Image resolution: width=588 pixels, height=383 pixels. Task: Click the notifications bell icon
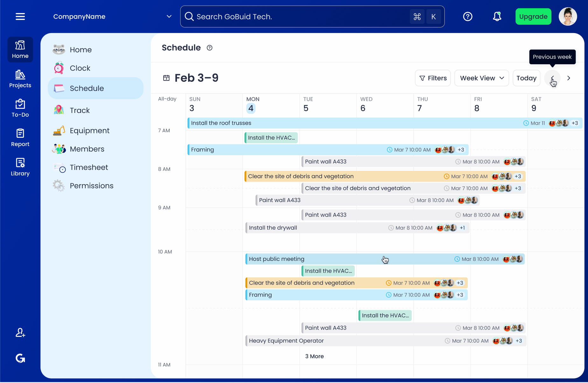tap(497, 17)
